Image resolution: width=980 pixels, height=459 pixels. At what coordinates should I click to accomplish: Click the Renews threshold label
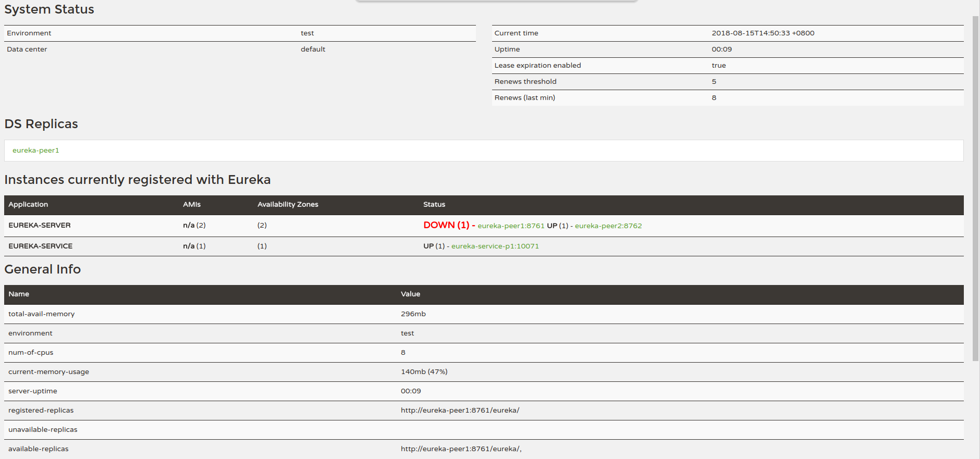coord(525,81)
